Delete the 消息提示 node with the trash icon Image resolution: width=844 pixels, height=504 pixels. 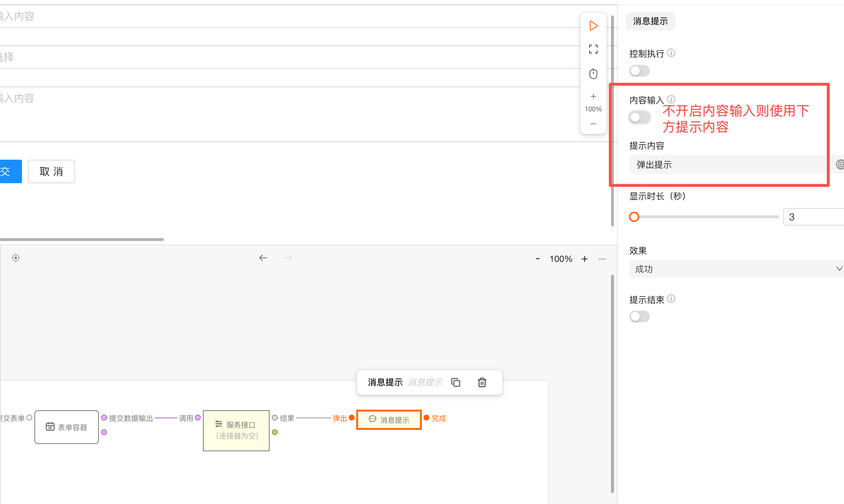482,382
